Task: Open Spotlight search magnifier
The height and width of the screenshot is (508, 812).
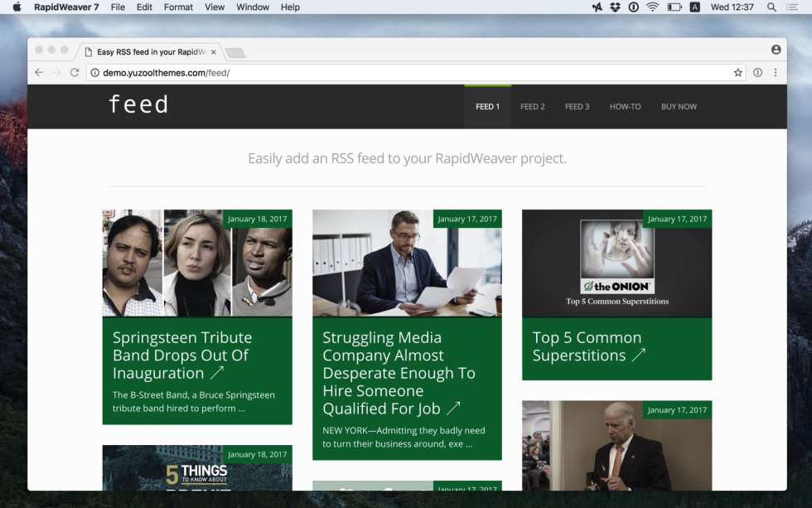Action: point(771,7)
